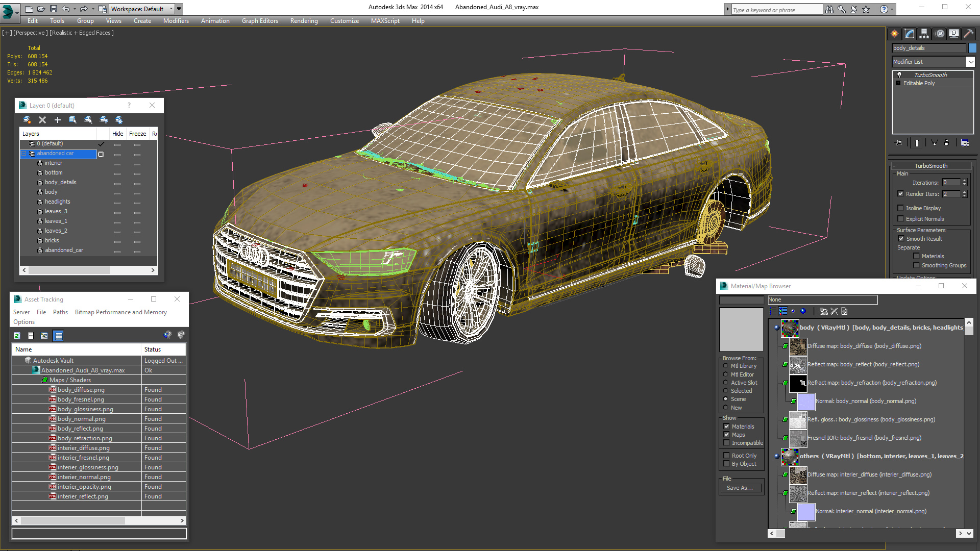980x551 pixels.
Task: Open the Modify command panel tab
Action: click(x=910, y=34)
